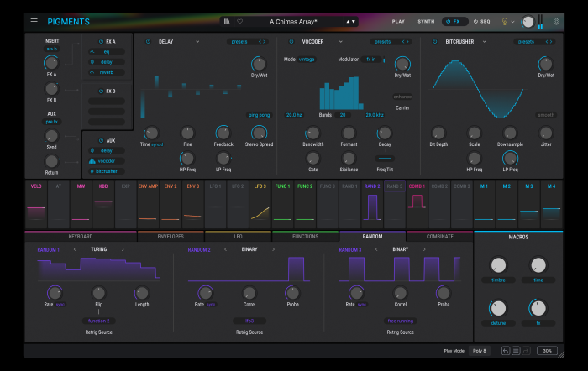The height and width of the screenshot is (371, 588).
Task: Click the Delay Dry/Wet knob
Action: click(x=259, y=64)
